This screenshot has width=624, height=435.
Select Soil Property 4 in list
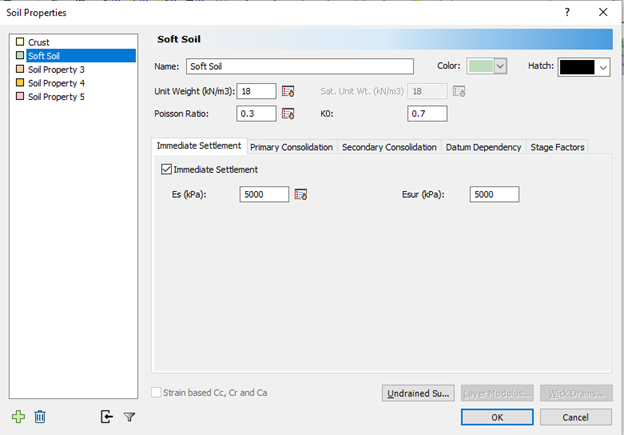coord(56,83)
